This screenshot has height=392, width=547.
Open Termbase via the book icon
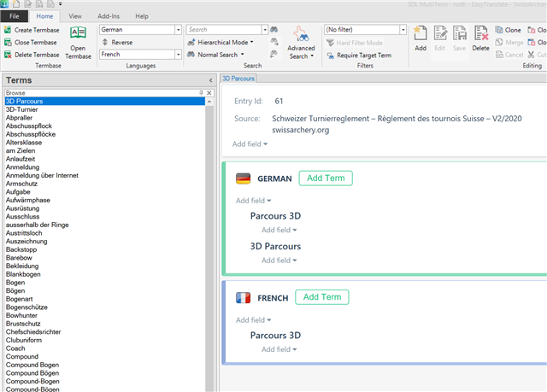(78, 32)
